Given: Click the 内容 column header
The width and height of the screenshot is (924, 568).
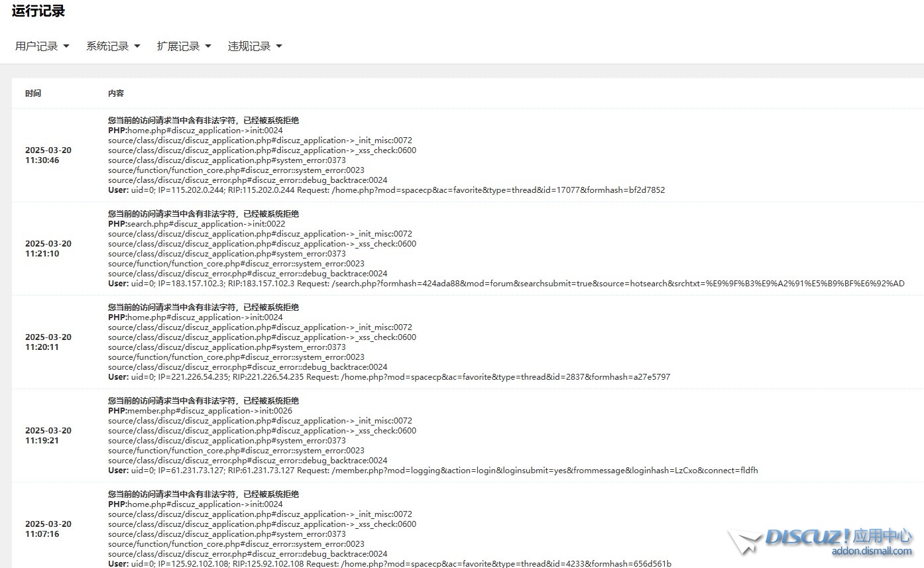Looking at the screenshot, I should [x=116, y=93].
